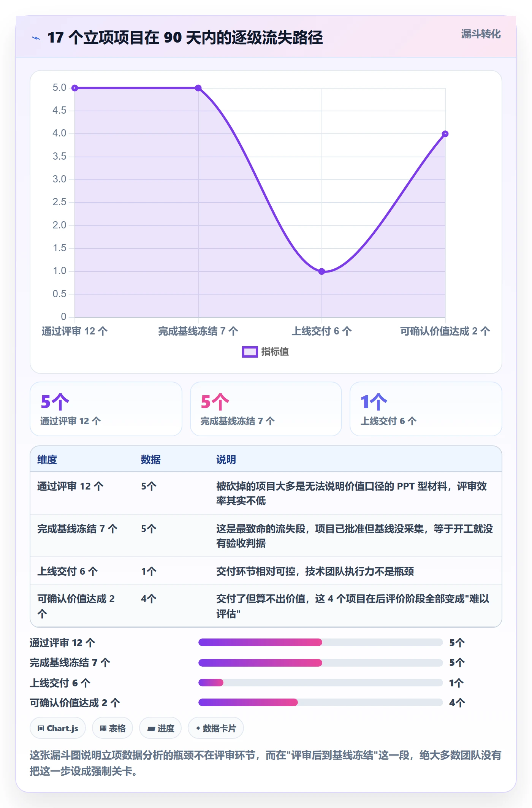Screen dimensions: 532x808
Task: Click the 维度 column header
Action: [47, 459]
